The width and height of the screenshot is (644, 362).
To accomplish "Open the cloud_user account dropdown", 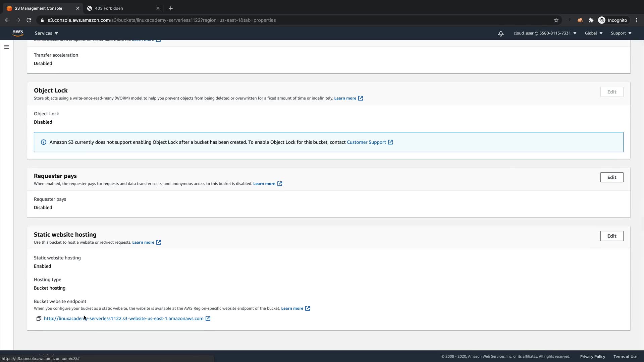I will [545, 33].
